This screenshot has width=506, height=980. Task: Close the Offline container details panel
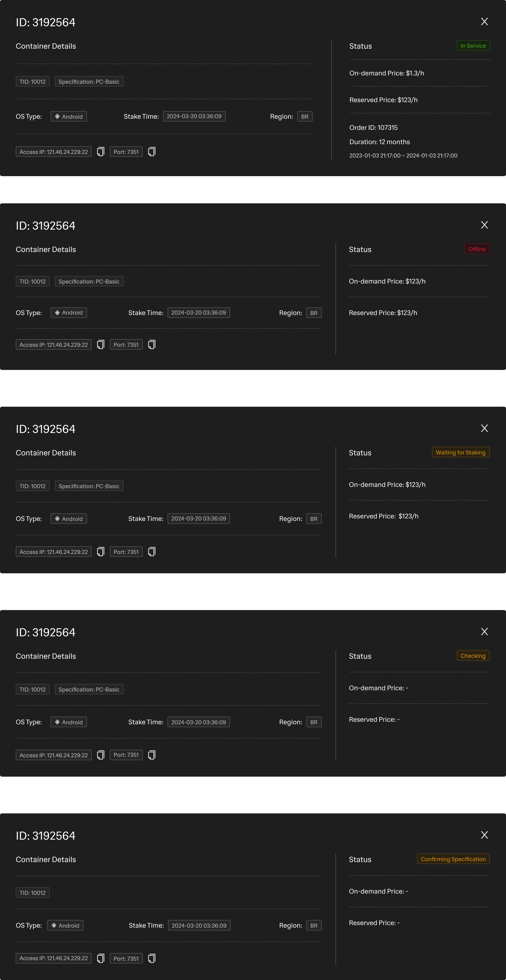484,225
